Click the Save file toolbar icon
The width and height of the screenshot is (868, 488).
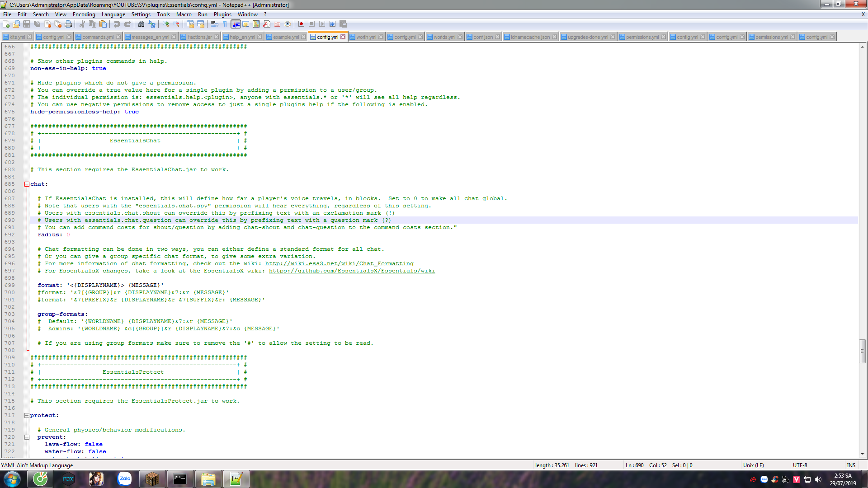(x=27, y=24)
